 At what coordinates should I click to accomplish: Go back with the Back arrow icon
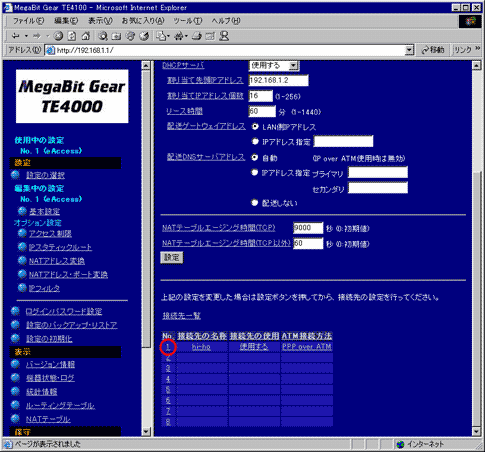click(x=15, y=36)
